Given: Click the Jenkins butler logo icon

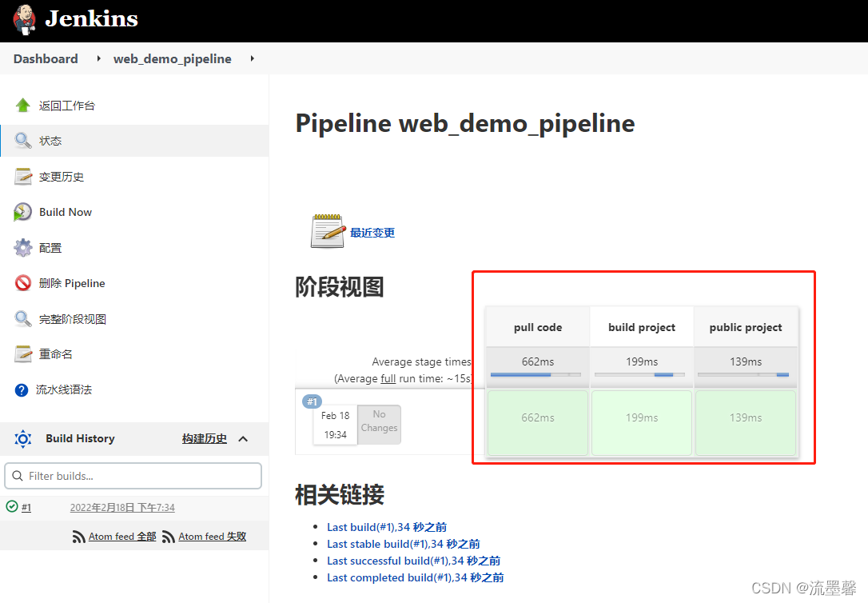Looking at the screenshot, I should 24,20.
